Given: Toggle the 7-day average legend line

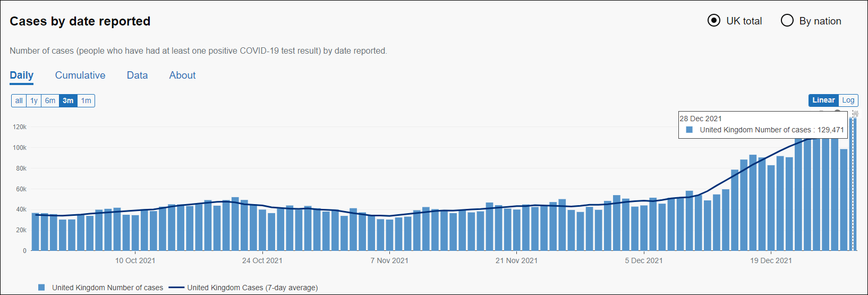Looking at the screenshot, I should (176, 288).
